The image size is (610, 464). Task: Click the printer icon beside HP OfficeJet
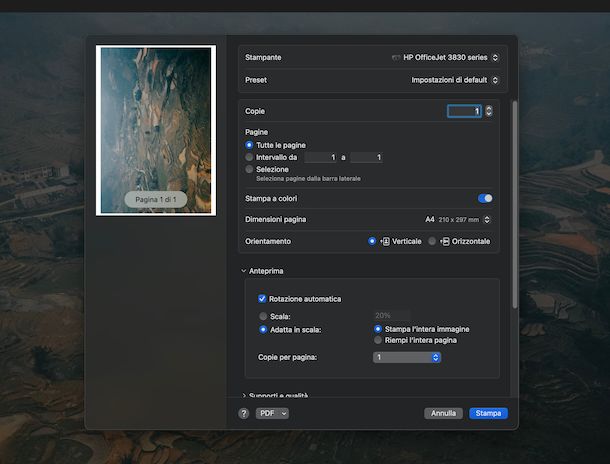tap(396, 58)
